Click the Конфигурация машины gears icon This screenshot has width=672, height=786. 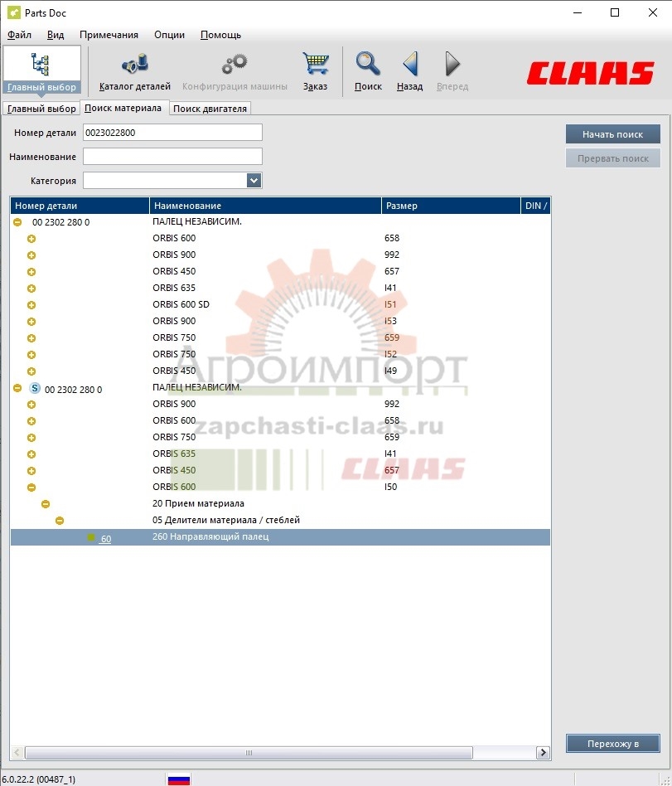(x=234, y=64)
